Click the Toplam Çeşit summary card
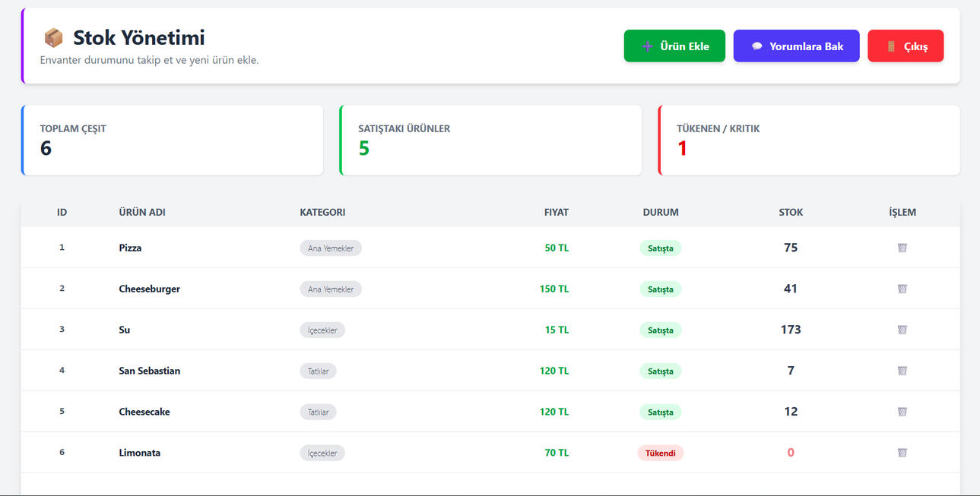 coord(173,141)
